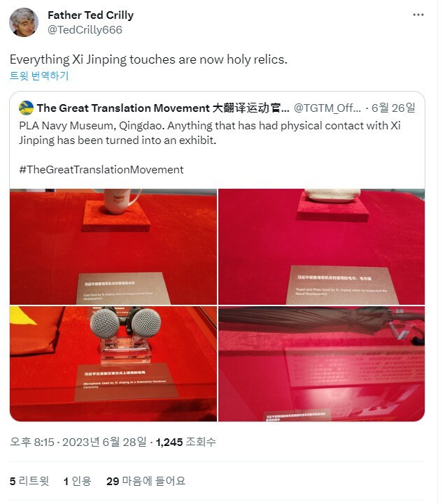Open the tweet's posting time and date, 오후 8:15
This screenshot has width=445, height=504.
click(x=78, y=442)
